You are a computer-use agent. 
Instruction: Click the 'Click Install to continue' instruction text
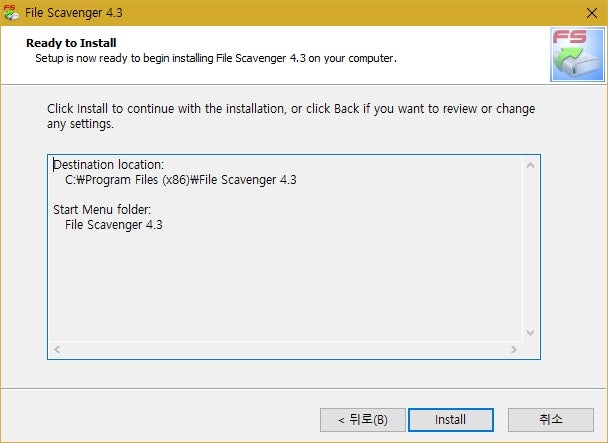coord(291,116)
